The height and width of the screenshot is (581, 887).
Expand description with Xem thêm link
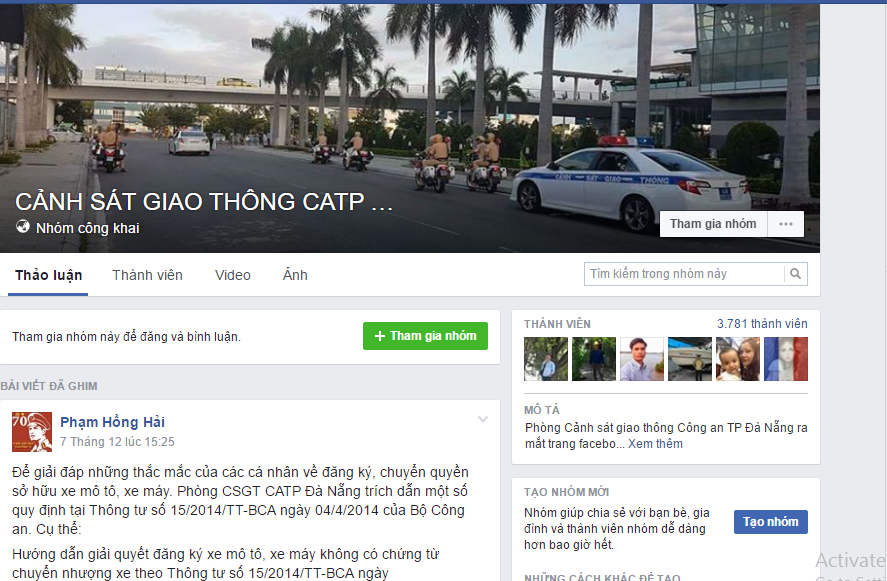click(655, 444)
